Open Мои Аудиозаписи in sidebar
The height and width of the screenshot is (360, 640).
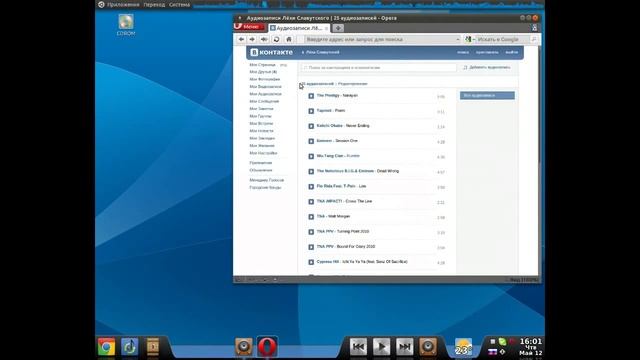click(265, 94)
